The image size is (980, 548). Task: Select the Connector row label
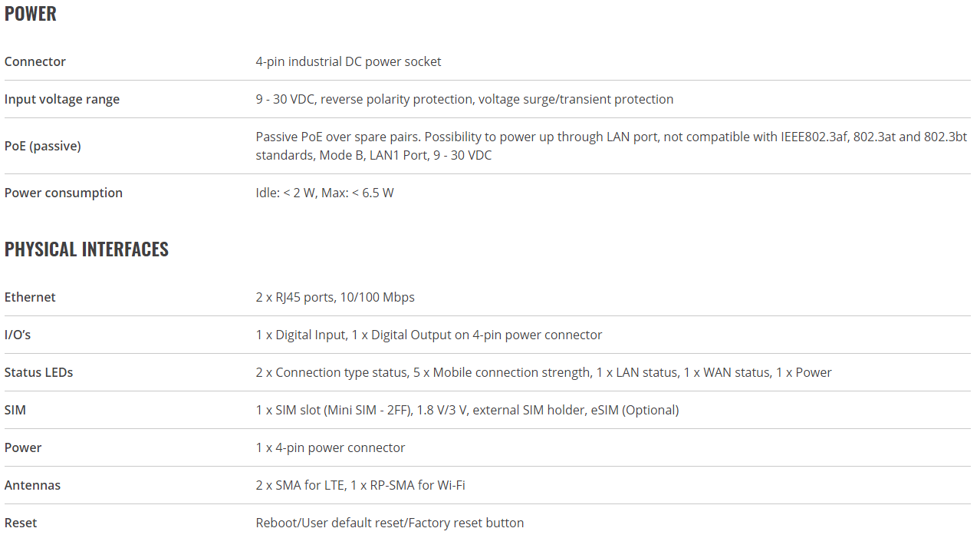tap(35, 61)
